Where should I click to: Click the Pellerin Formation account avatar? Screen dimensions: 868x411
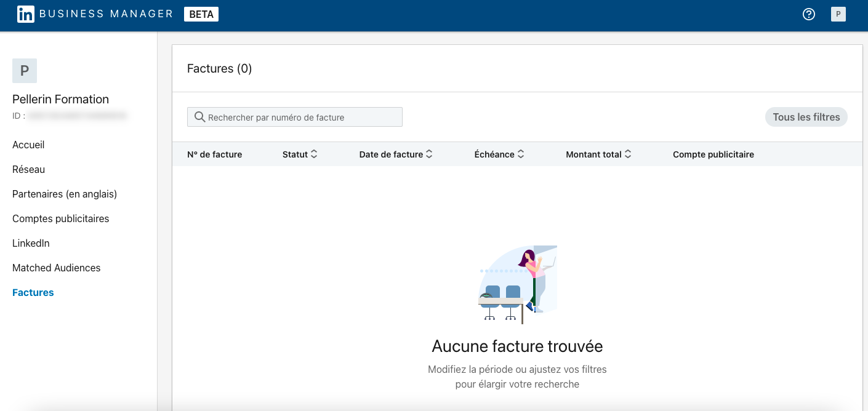pos(25,71)
